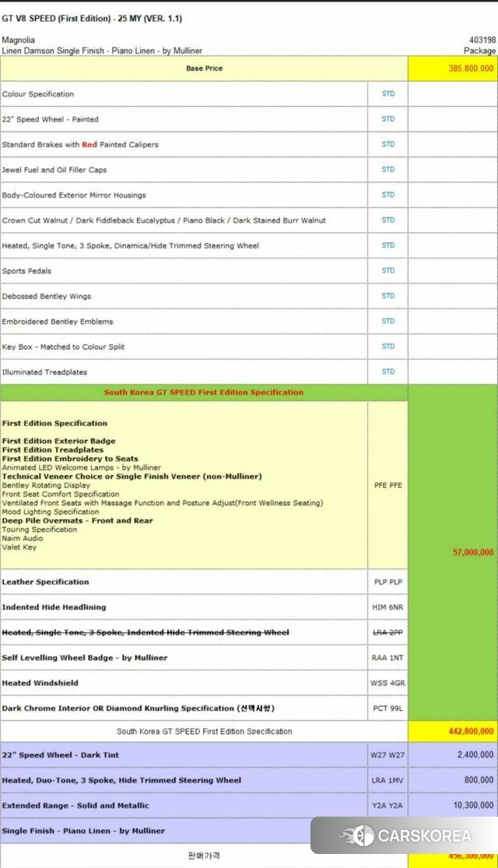Click the CARSKOREA watermark text
Viewport: 498px width, 868px height.
pos(424,835)
